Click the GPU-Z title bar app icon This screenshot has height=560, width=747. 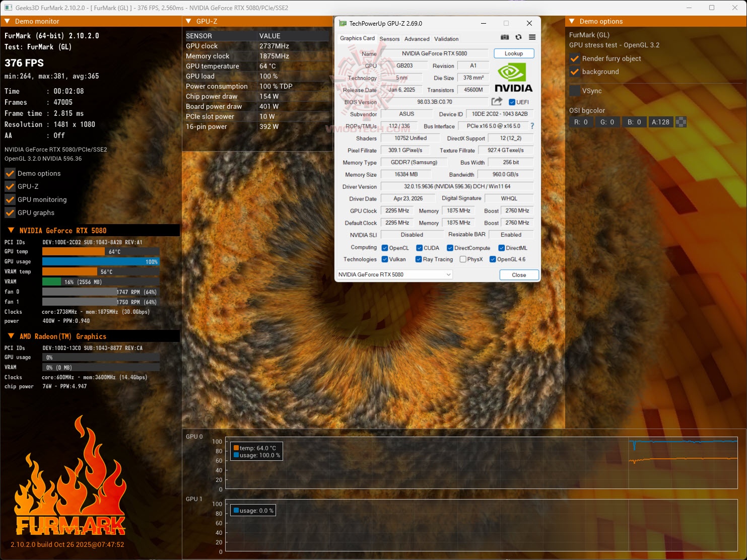point(343,23)
